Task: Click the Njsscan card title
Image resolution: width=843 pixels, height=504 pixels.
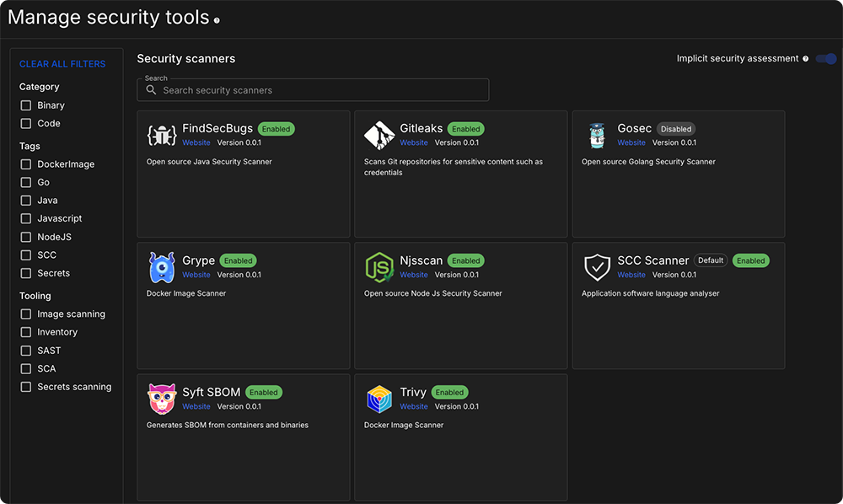Action: (x=421, y=260)
